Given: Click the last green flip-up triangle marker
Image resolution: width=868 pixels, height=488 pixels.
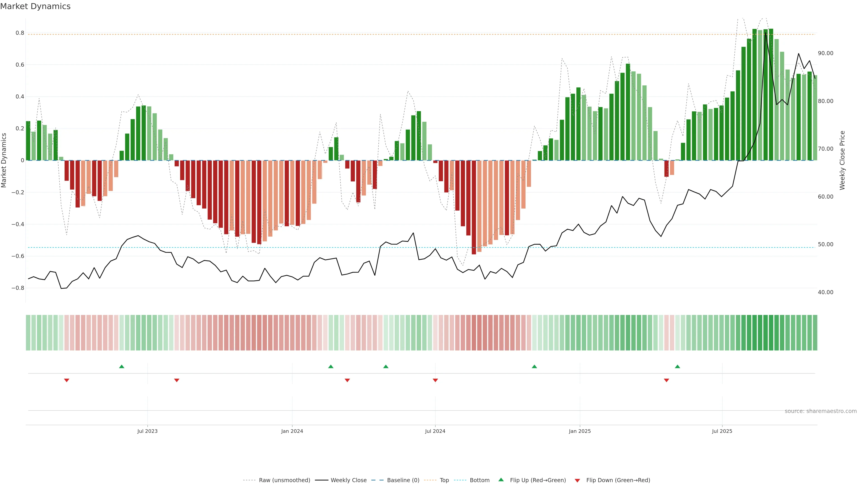Looking at the screenshot, I should tap(677, 366).
